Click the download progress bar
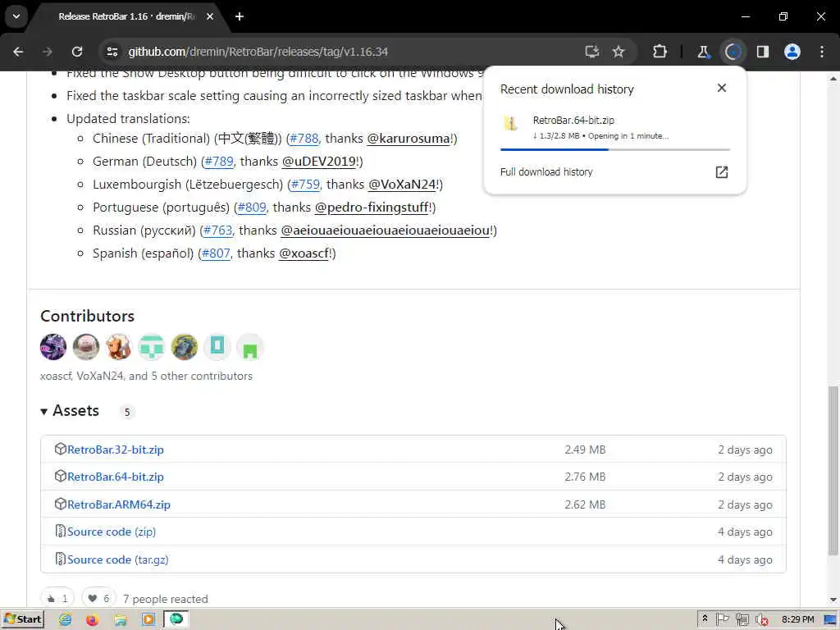The width and height of the screenshot is (840, 630). (615, 149)
